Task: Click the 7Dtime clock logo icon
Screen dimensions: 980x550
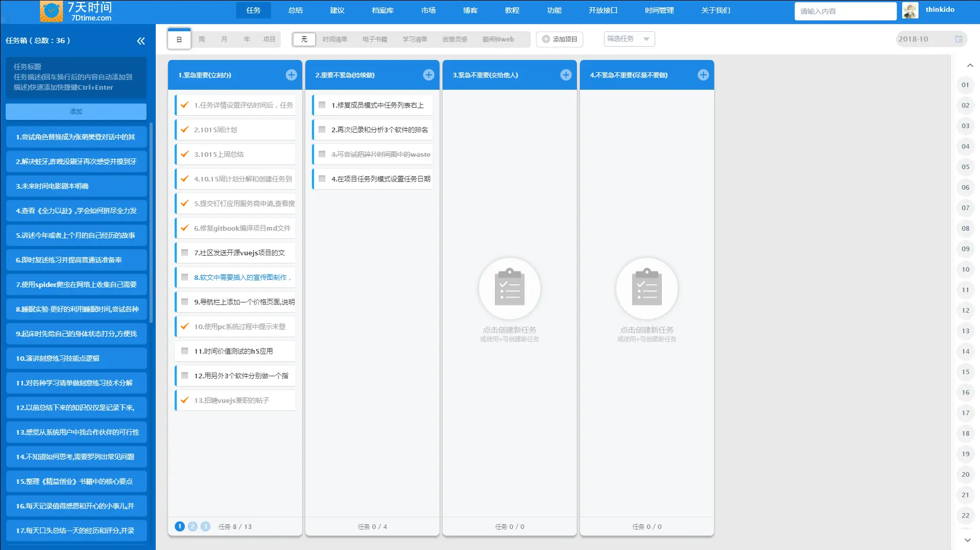Action: [x=51, y=11]
